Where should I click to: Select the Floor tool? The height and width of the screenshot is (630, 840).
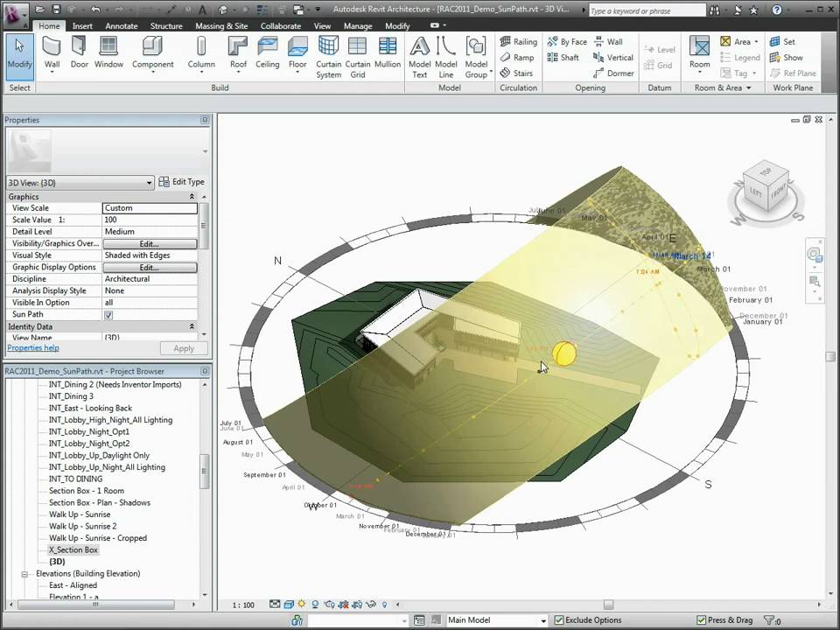pos(297,54)
